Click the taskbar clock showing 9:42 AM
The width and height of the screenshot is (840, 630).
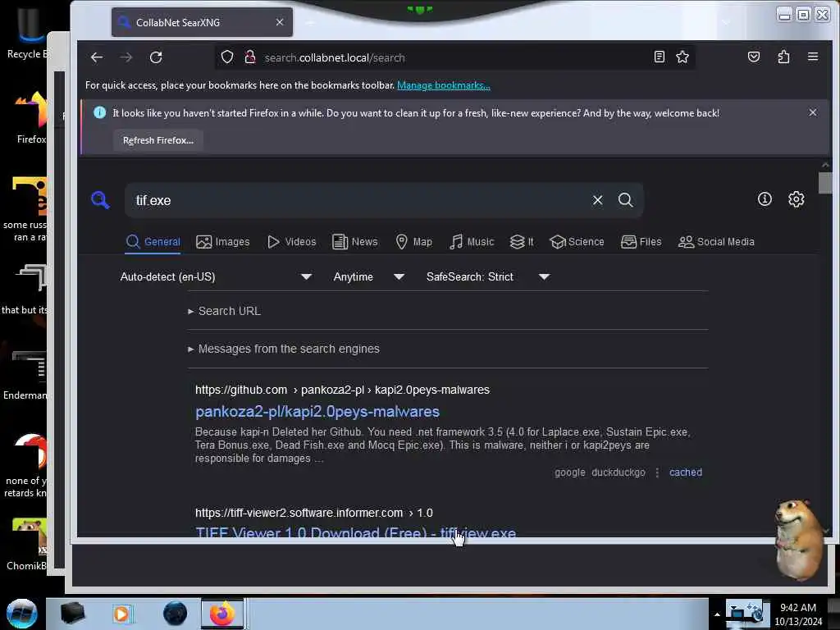pos(797,614)
